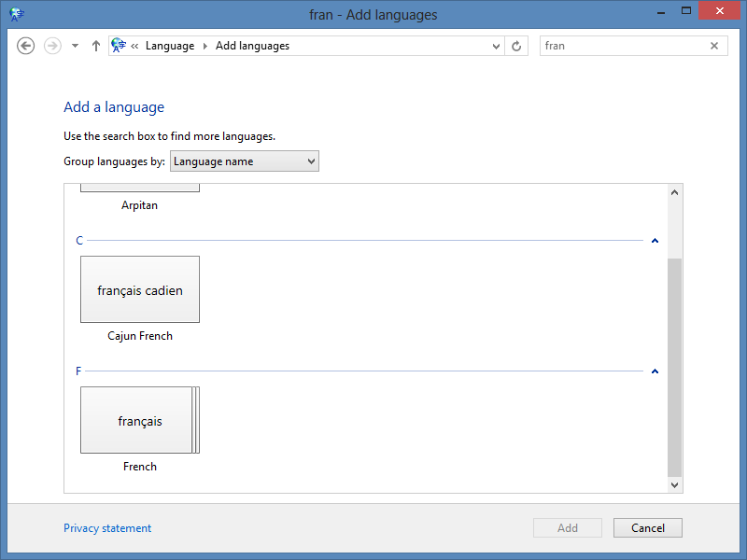Click the Cancel button
747x560 pixels.
[x=647, y=528]
